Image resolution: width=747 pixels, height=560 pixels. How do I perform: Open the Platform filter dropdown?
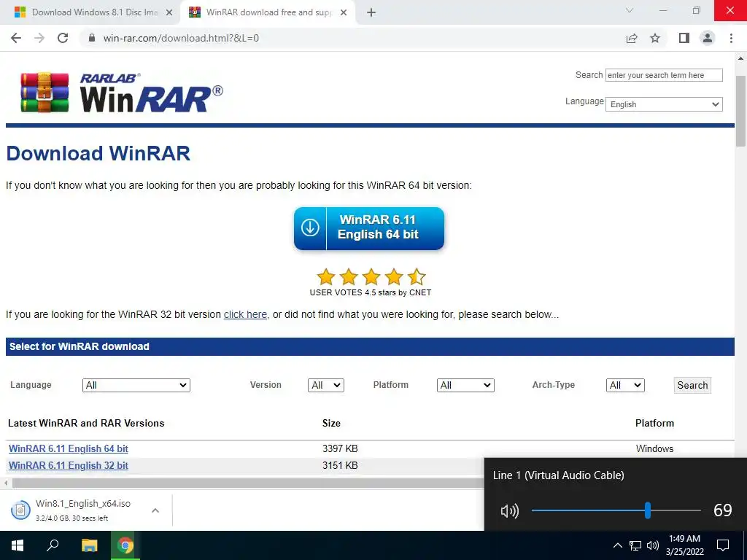[465, 385]
